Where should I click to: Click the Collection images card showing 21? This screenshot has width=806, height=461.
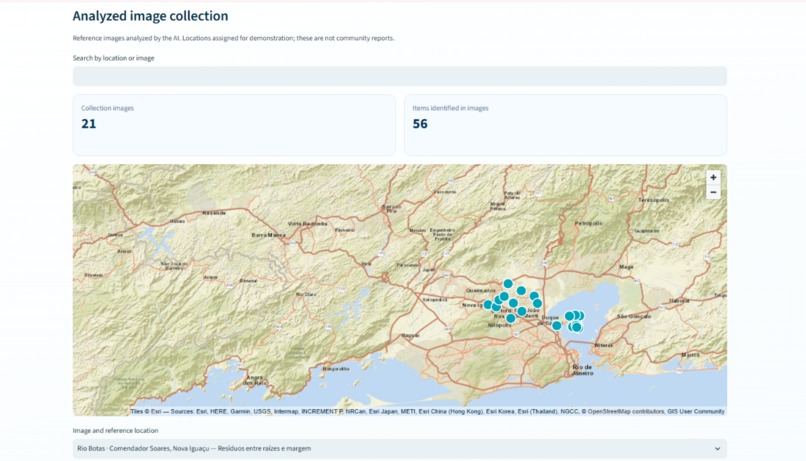pos(234,125)
